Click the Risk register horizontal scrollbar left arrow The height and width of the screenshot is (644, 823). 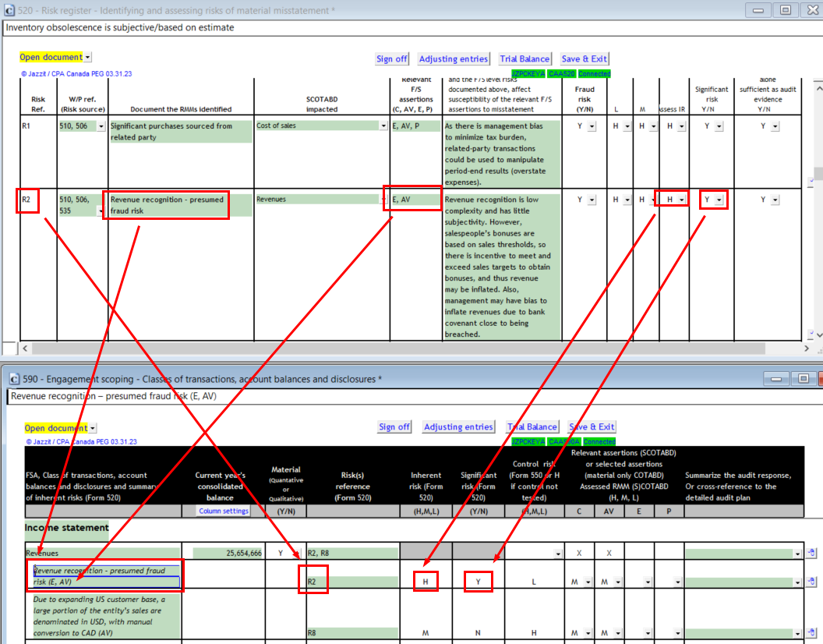(24, 349)
